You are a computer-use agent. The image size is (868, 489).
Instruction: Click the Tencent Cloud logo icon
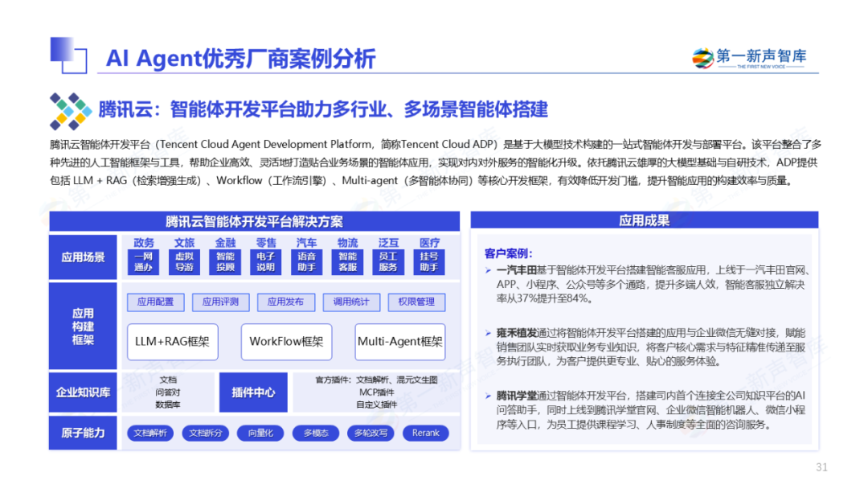point(71,111)
